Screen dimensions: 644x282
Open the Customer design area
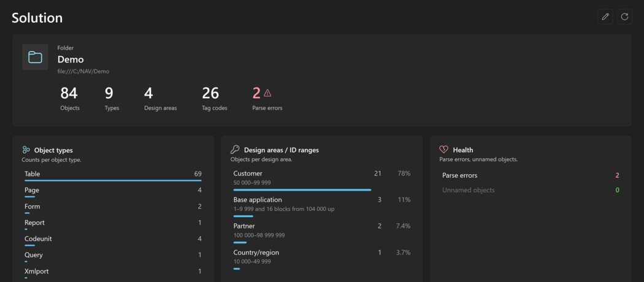321,180
